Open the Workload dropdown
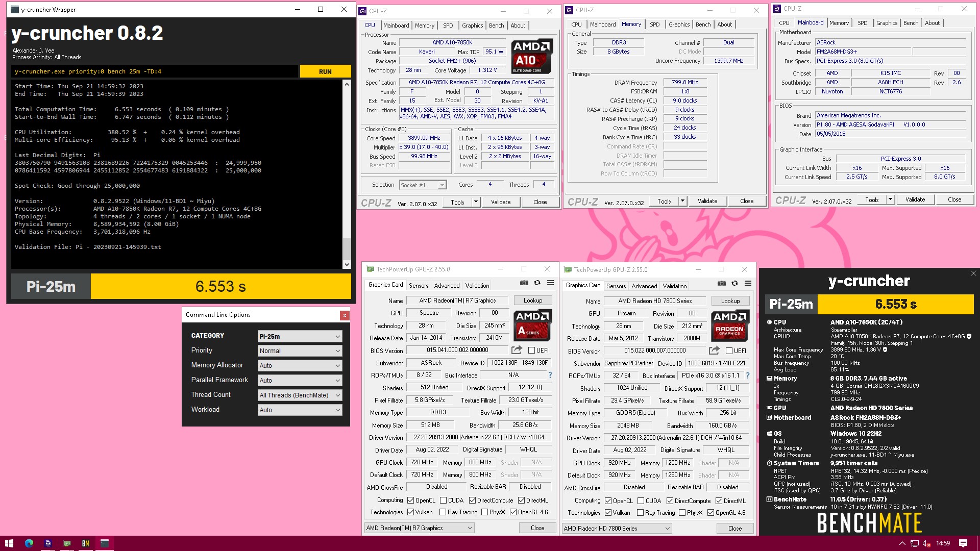 (300, 410)
